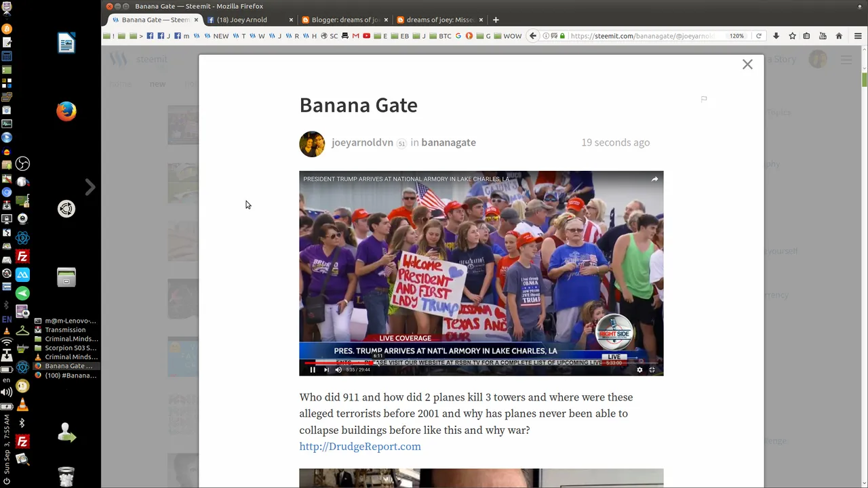Mute the video volume
Image resolution: width=868 pixels, height=488 pixels.
pyautogui.click(x=338, y=370)
